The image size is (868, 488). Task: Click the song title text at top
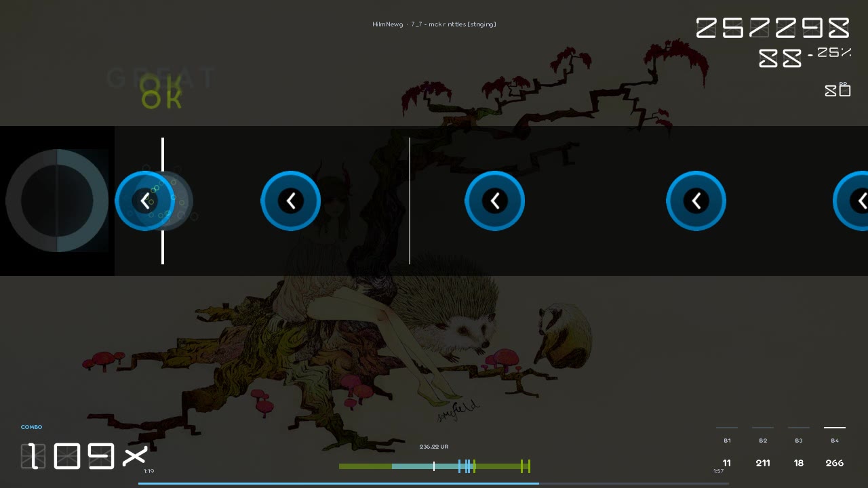point(434,24)
